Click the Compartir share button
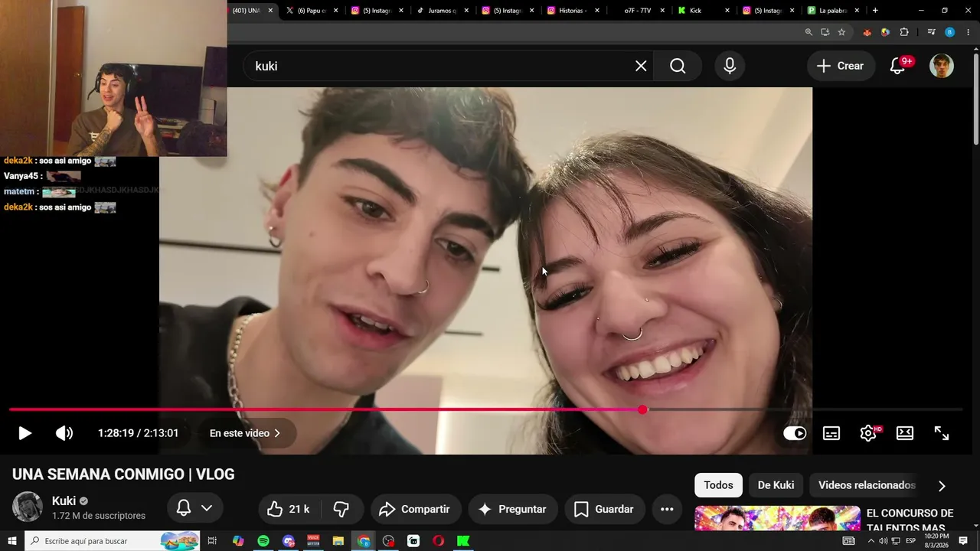Screen dimensions: 980x551 click(x=416, y=509)
